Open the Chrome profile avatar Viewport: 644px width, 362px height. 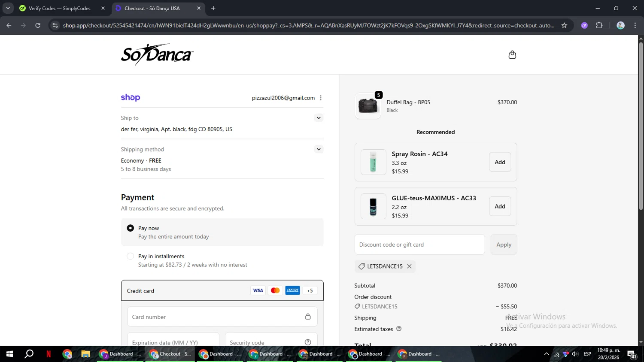point(620,25)
